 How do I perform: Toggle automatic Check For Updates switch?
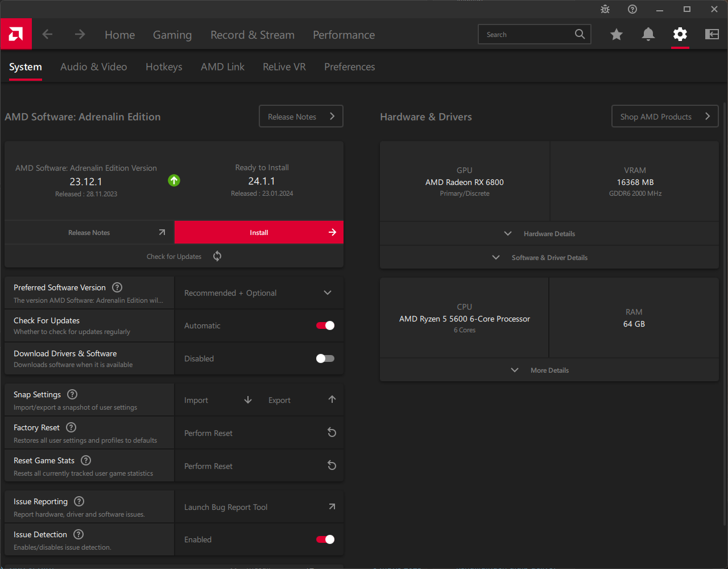325,325
